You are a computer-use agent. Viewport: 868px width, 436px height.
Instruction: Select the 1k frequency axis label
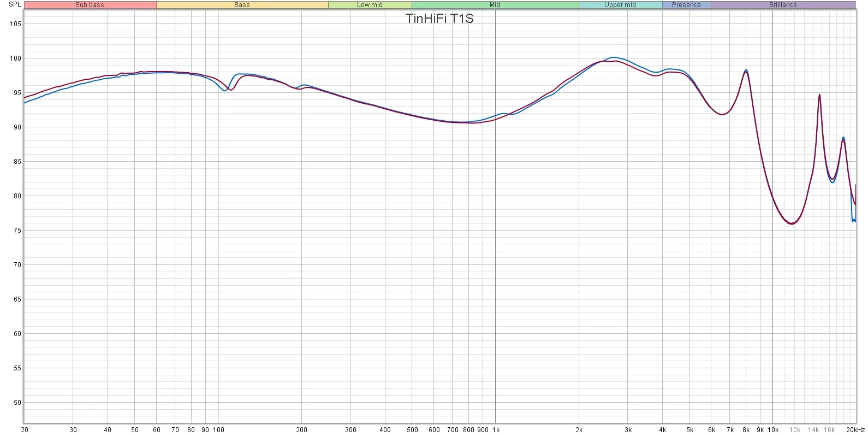[496, 430]
